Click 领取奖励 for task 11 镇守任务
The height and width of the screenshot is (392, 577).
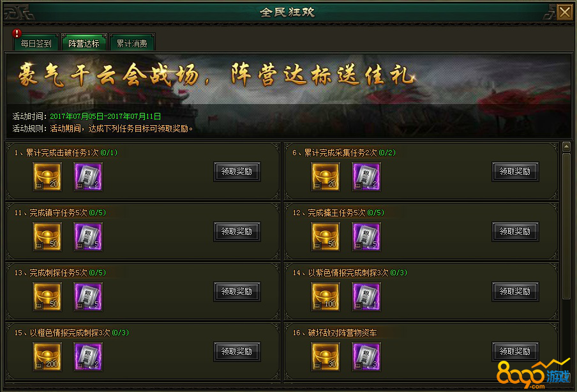coord(237,232)
